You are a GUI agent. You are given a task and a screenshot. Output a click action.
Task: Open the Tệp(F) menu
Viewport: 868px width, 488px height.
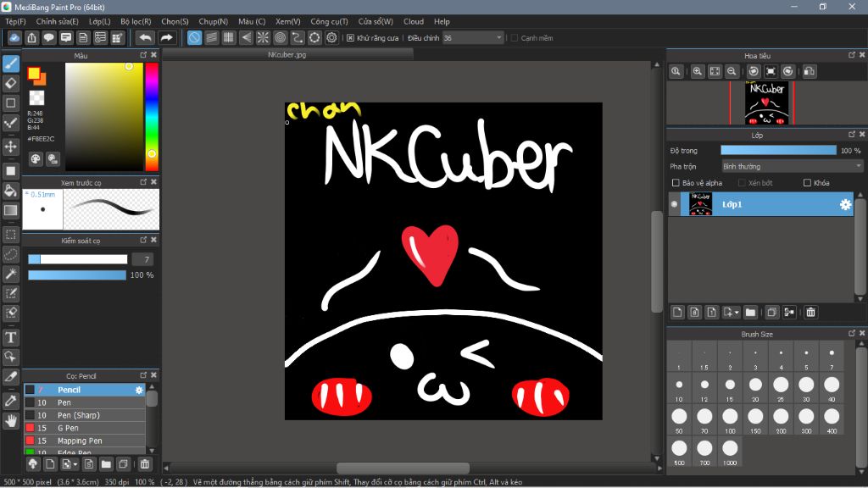point(15,21)
